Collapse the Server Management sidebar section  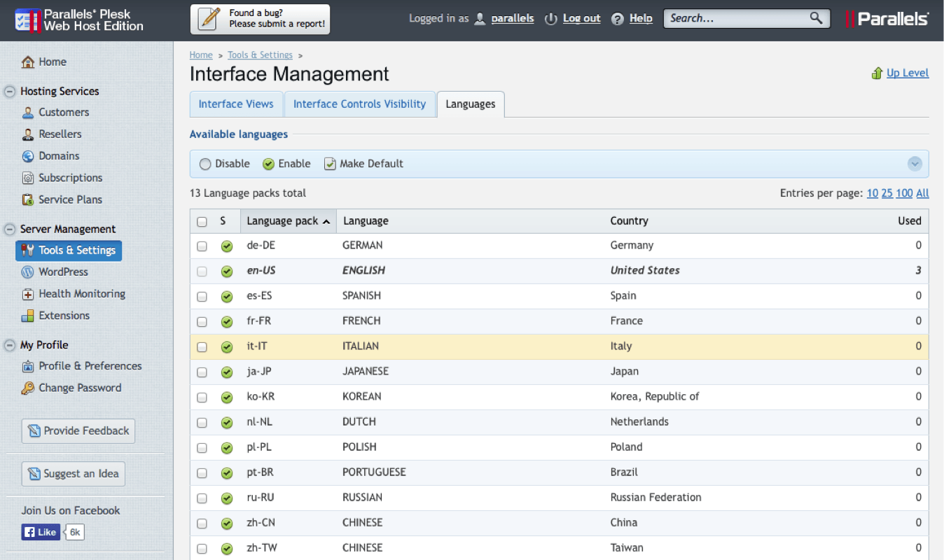(10, 230)
